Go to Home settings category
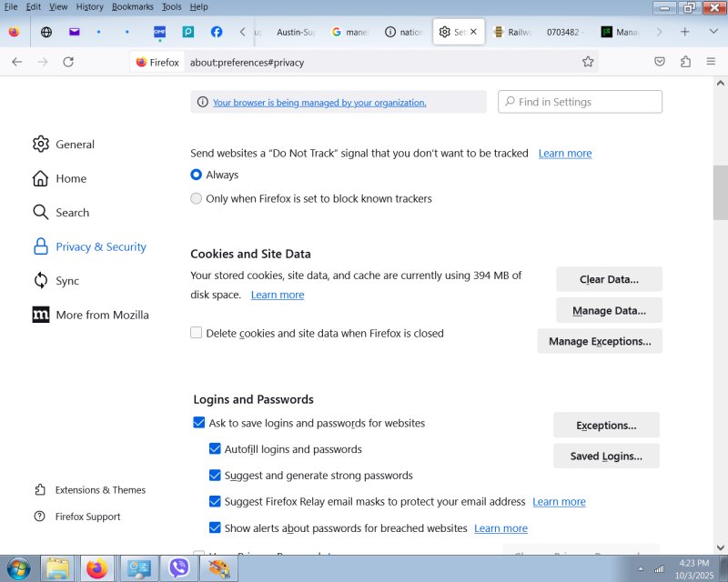 tap(59, 178)
